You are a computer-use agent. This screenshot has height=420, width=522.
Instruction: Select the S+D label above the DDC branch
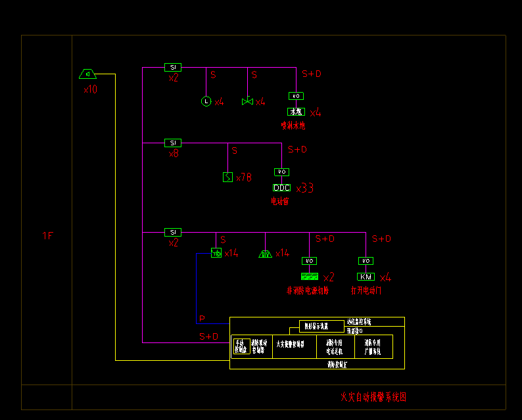point(297,149)
